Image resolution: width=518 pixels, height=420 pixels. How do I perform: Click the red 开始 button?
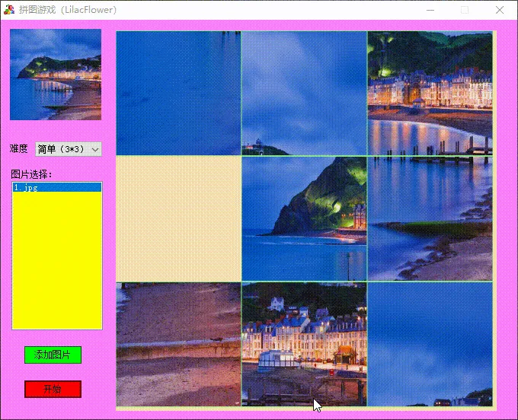(x=53, y=389)
